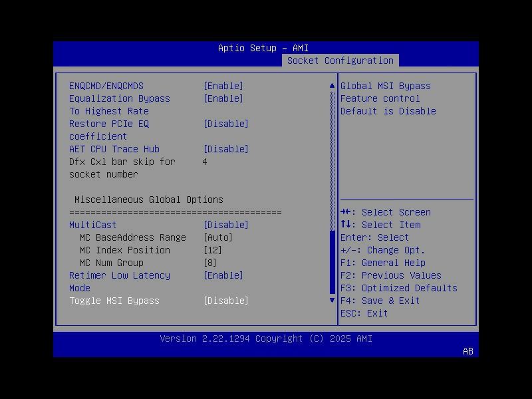
Task: Click the scroll-down arrow icon
Action: 331,301
